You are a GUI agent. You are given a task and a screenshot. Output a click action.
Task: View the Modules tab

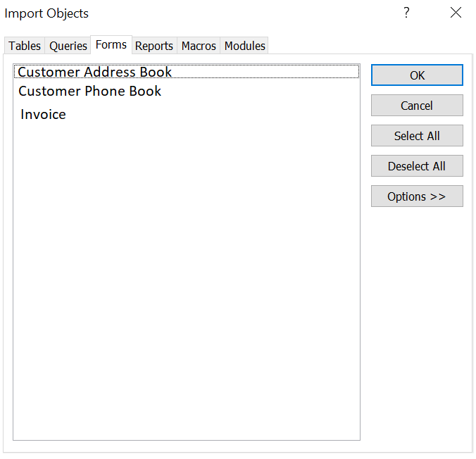(244, 46)
